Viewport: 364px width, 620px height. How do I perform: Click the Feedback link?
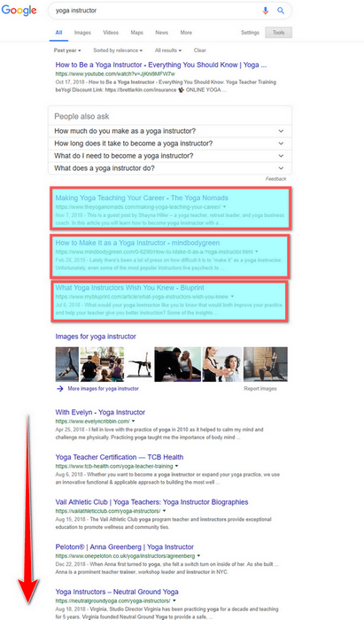[275, 179]
